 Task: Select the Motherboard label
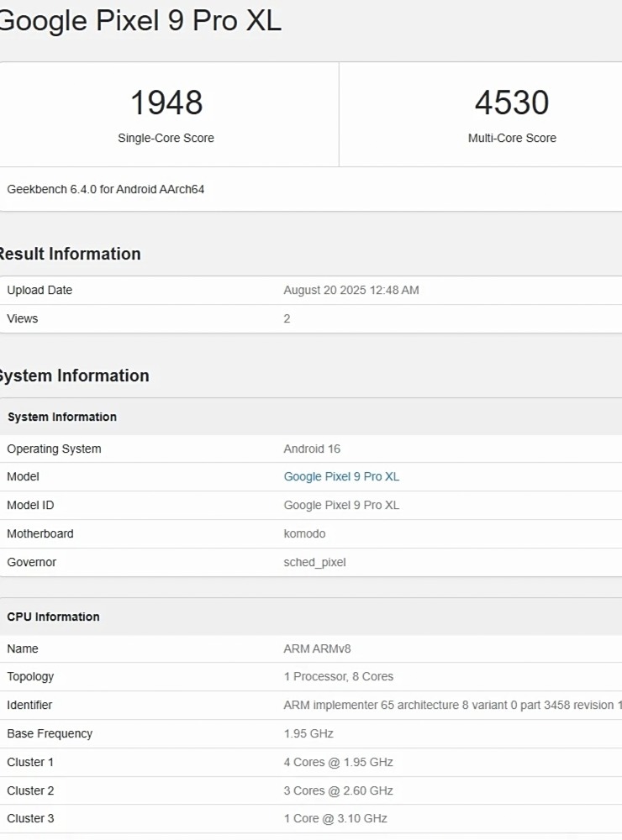40,533
